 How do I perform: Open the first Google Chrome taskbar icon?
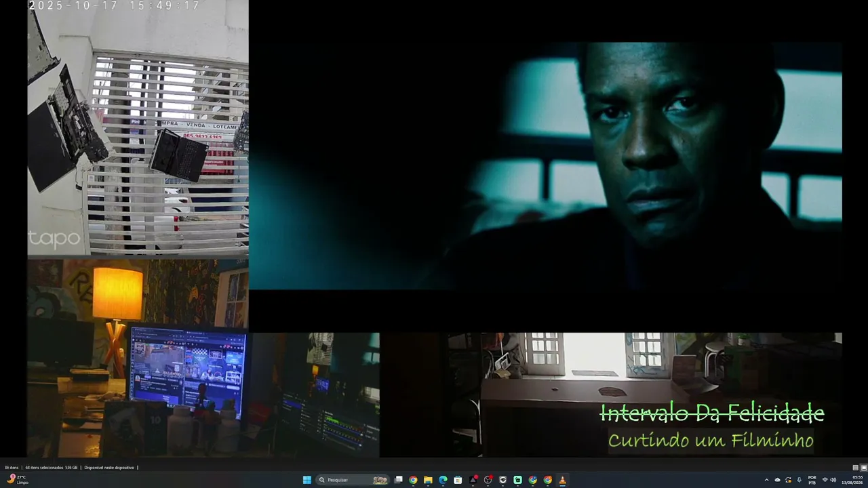click(413, 480)
